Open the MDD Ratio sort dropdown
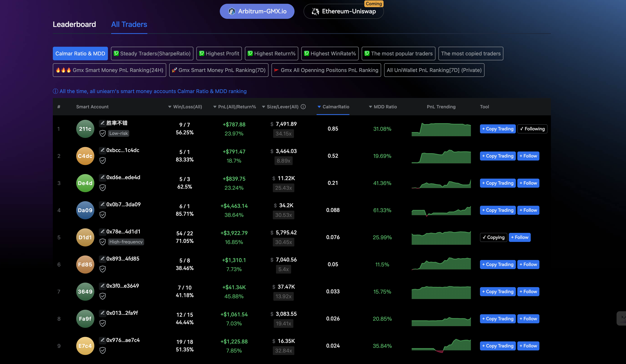Screen dimensions: 626x364 pos(370,107)
